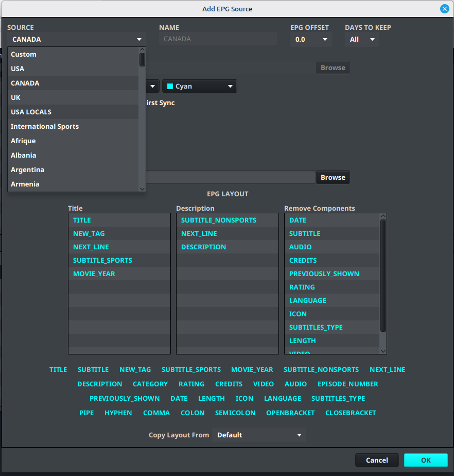Open the Copy Layout From dropdown

[x=259, y=435]
